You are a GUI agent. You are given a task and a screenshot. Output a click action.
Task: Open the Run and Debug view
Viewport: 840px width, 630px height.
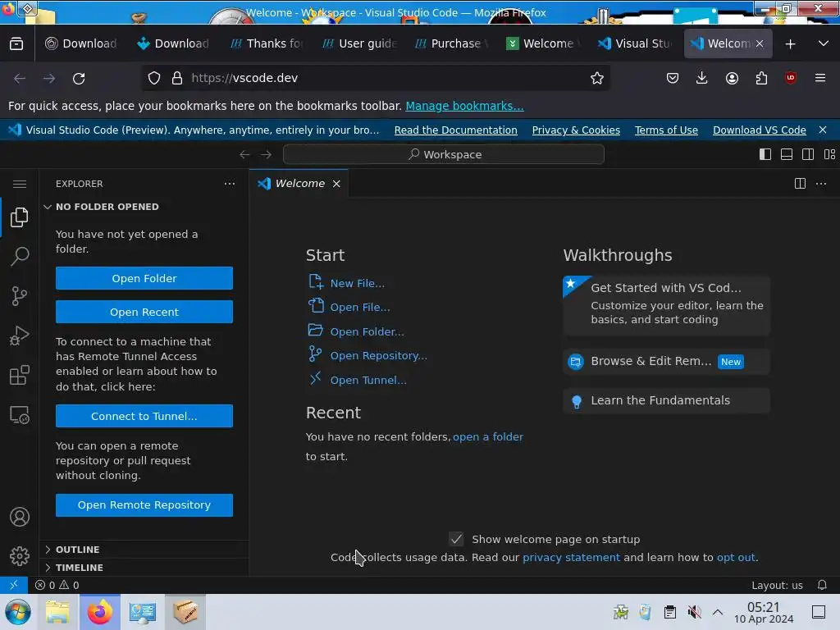tap(20, 336)
